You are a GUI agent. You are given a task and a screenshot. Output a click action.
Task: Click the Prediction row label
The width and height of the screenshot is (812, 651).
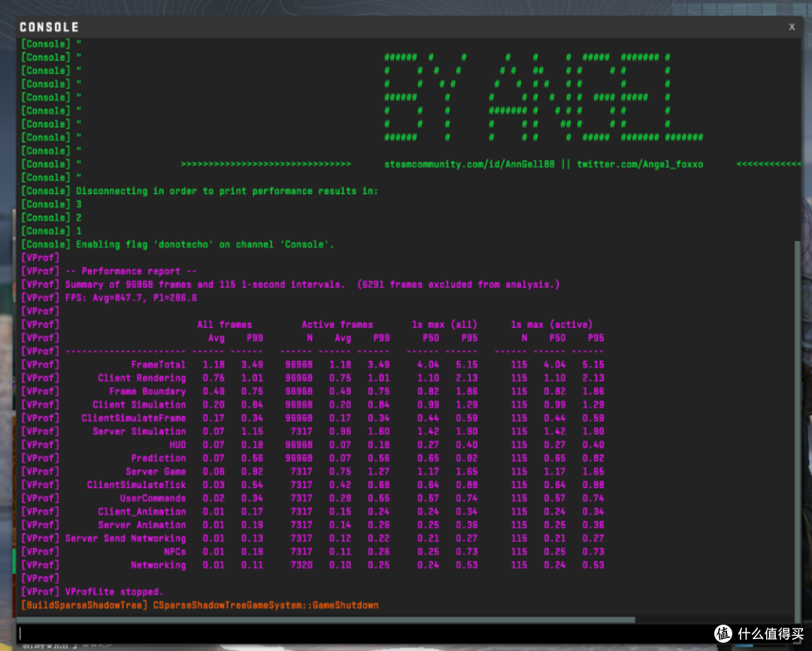[x=158, y=459]
